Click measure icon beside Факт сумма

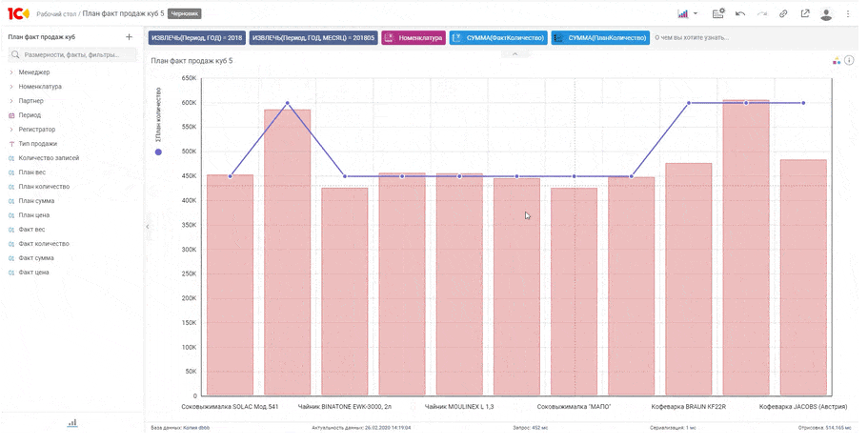[11, 258]
